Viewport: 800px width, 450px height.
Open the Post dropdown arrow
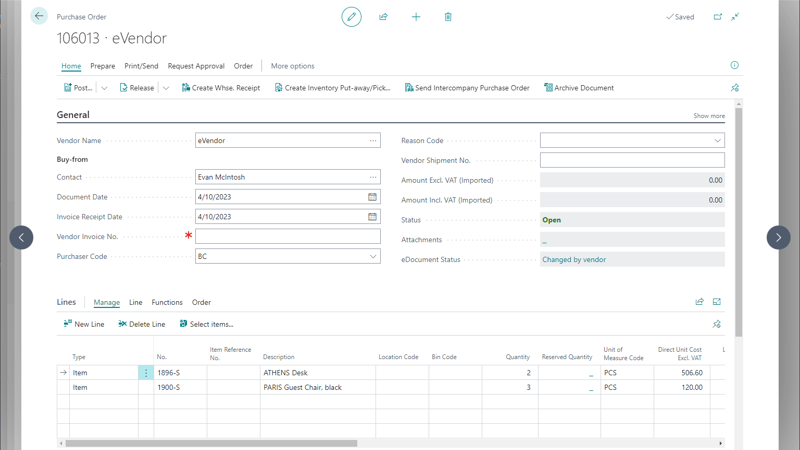104,88
